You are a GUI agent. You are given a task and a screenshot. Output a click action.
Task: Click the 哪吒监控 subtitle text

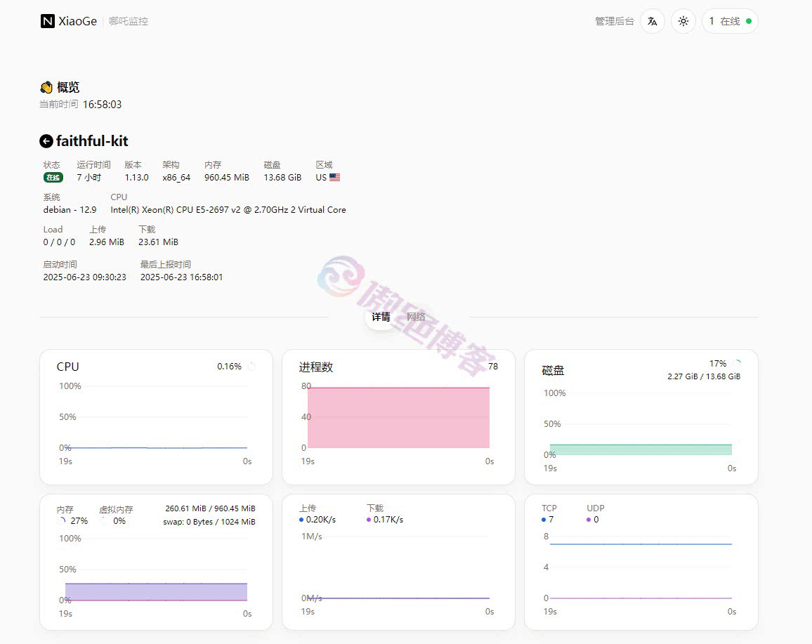pos(129,21)
